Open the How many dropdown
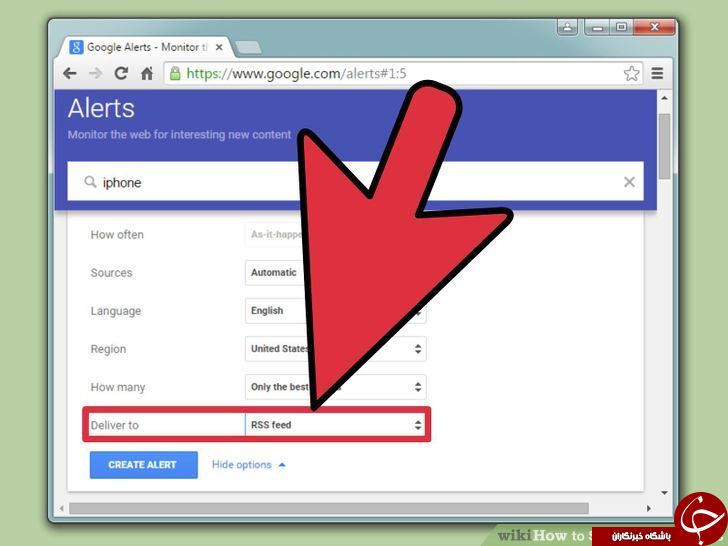 335,387
